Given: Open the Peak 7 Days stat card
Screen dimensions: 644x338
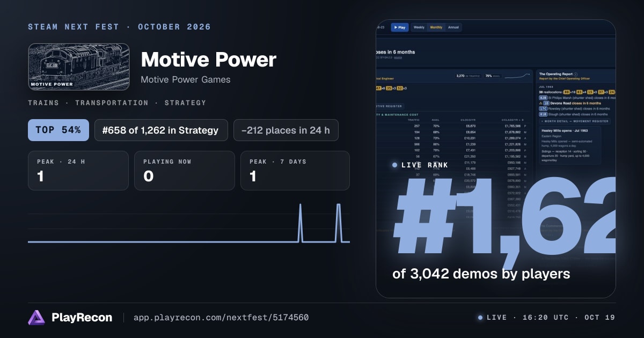Looking at the screenshot, I should [295, 171].
